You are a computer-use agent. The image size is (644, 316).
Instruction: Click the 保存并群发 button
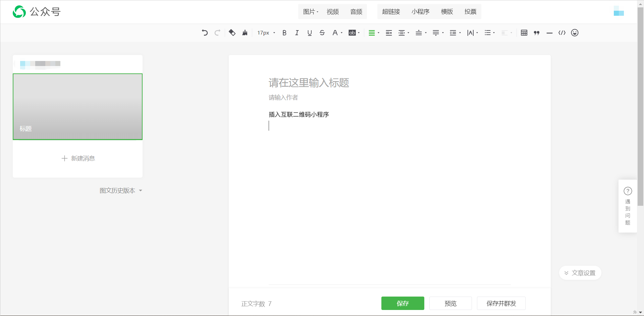[501, 303]
